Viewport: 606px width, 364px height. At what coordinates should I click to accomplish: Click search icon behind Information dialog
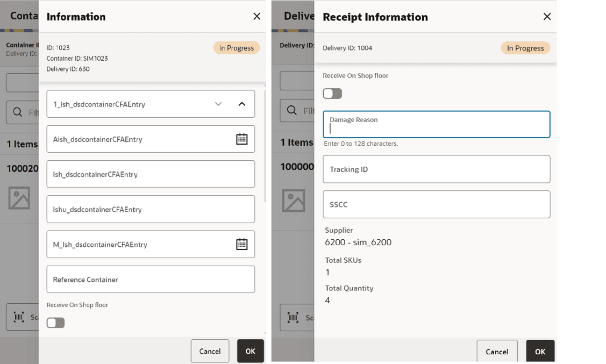17,112
